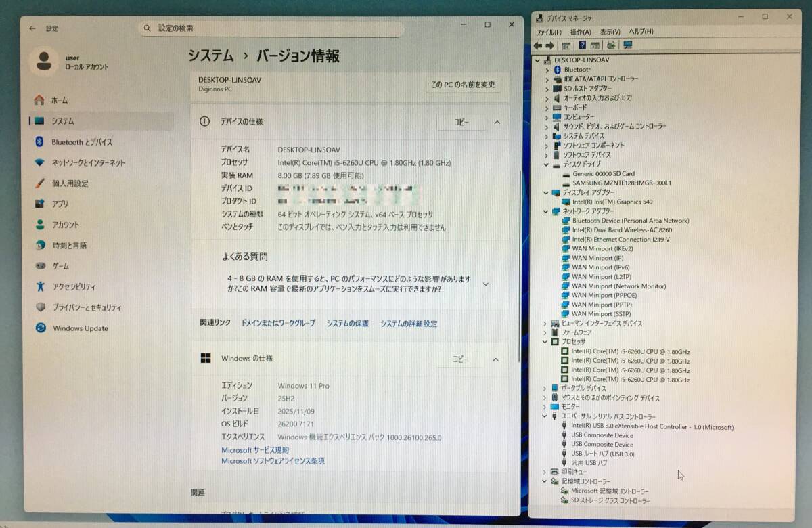Expand the Bluetooth node in Device Manager
The width and height of the screenshot is (812, 528).
pyautogui.click(x=547, y=70)
